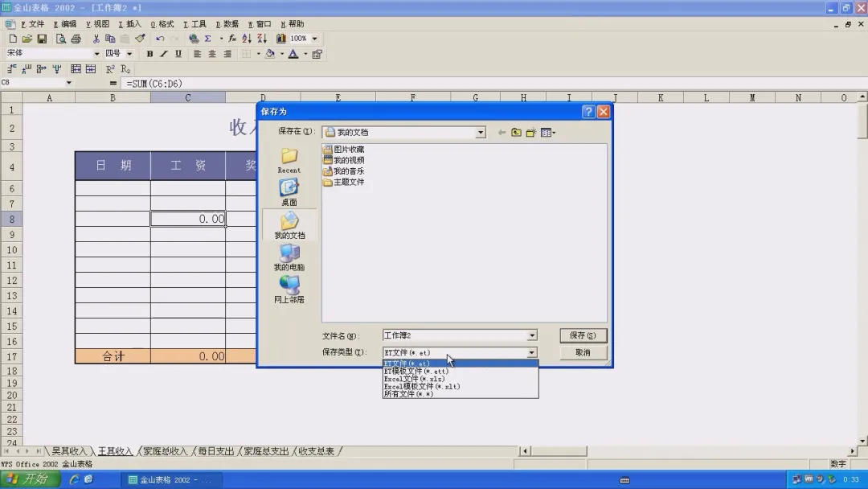The image size is (868, 489).
Task: Switch to the 收支总表 sheet tab
Action: [317, 451]
